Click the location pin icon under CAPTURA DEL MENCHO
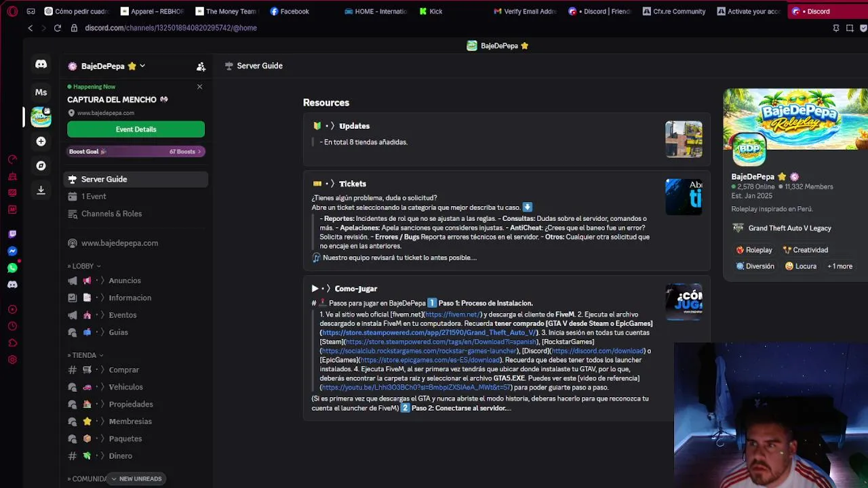Viewport: 868px width, 488px height. point(72,113)
